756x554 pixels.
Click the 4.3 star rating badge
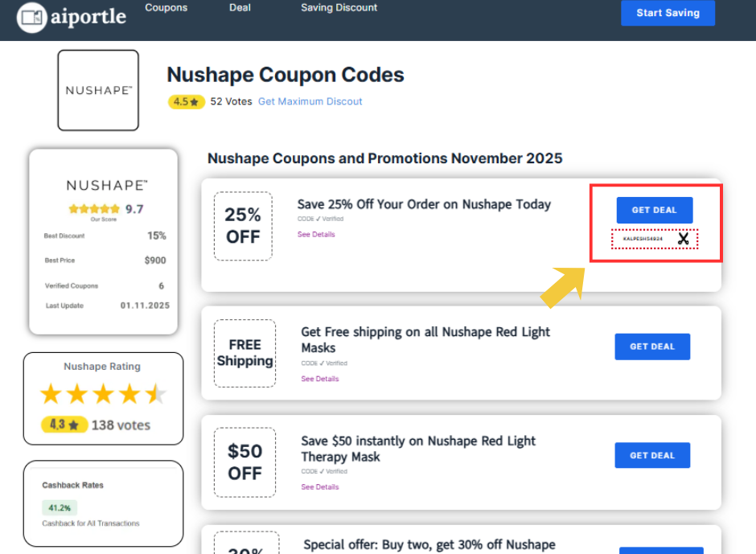pyautogui.click(x=64, y=425)
